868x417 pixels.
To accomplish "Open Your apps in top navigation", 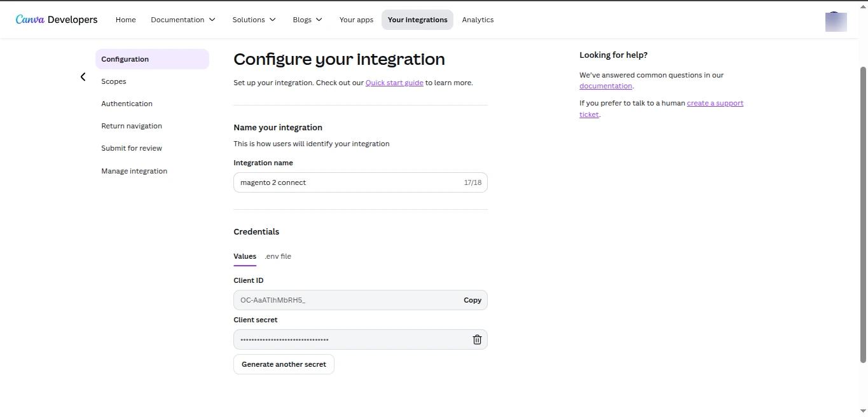I will (x=356, y=20).
